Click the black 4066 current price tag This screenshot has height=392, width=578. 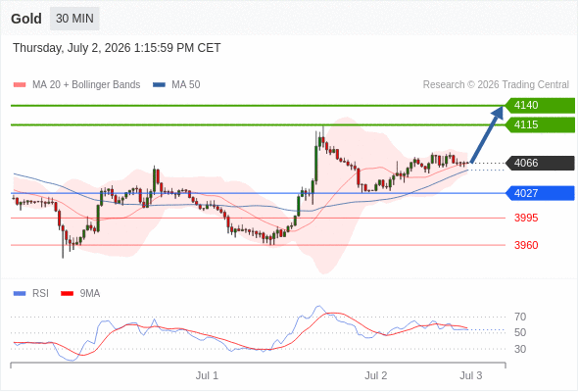[540, 163]
